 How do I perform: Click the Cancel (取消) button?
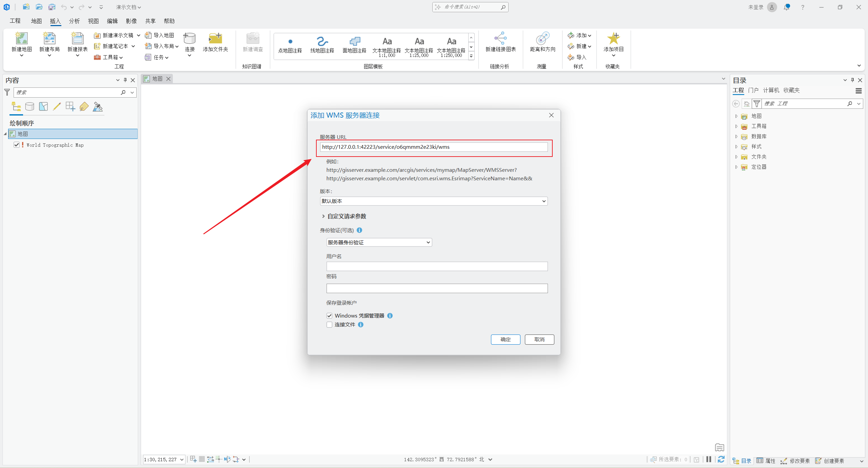pos(539,339)
